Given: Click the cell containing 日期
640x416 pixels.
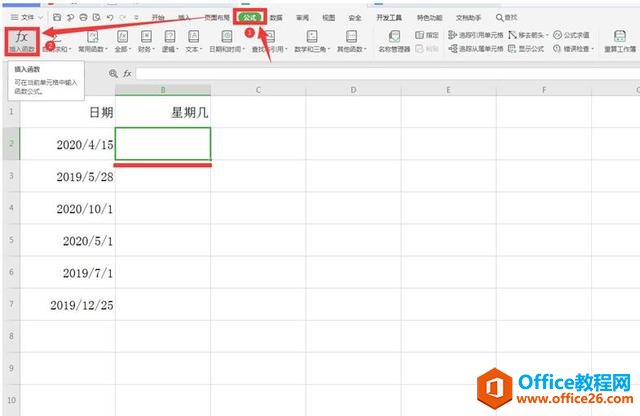Looking at the screenshot, I should click(x=68, y=112).
